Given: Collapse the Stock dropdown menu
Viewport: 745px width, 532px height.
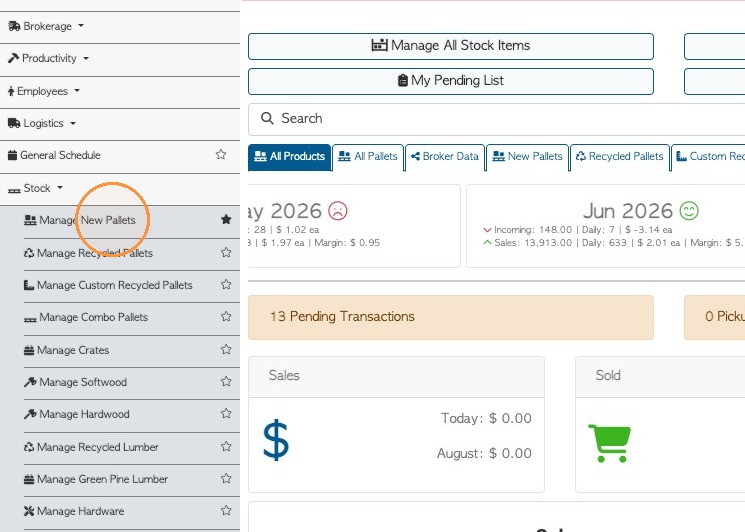Looking at the screenshot, I should (x=36, y=188).
